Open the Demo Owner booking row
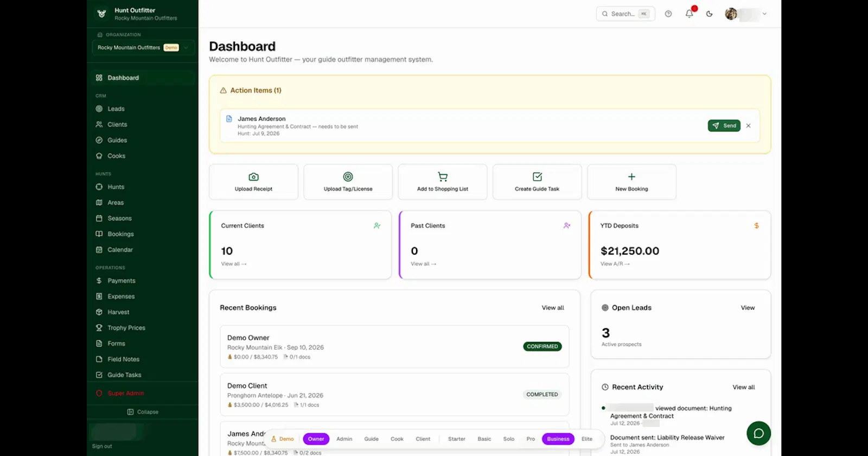This screenshot has width=868, height=456. (x=394, y=346)
